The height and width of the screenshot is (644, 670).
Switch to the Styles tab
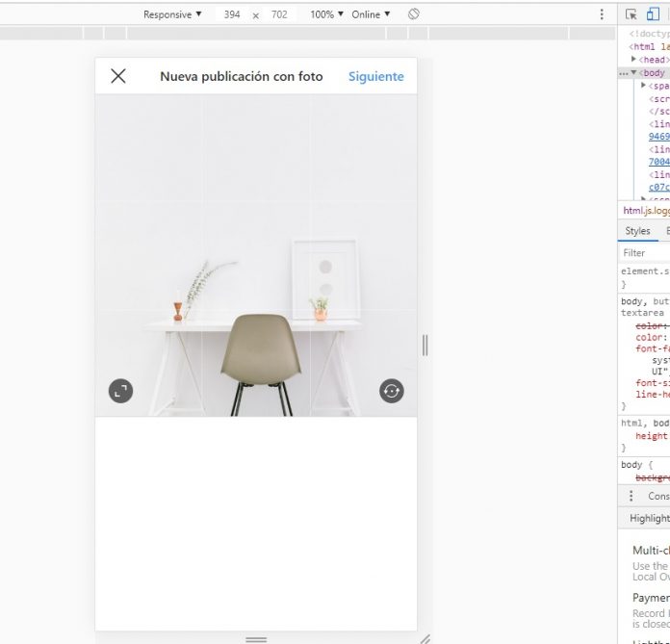point(637,231)
